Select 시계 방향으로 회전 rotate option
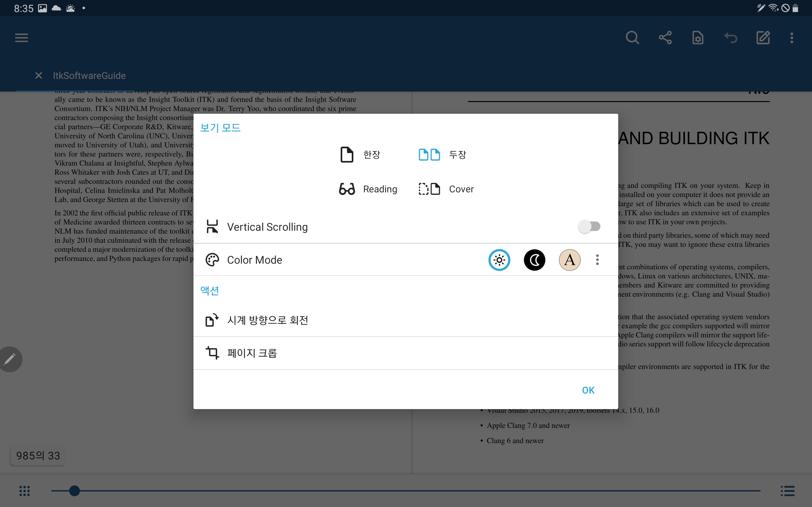Image resolution: width=812 pixels, height=507 pixels. click(x=267, y=320)
